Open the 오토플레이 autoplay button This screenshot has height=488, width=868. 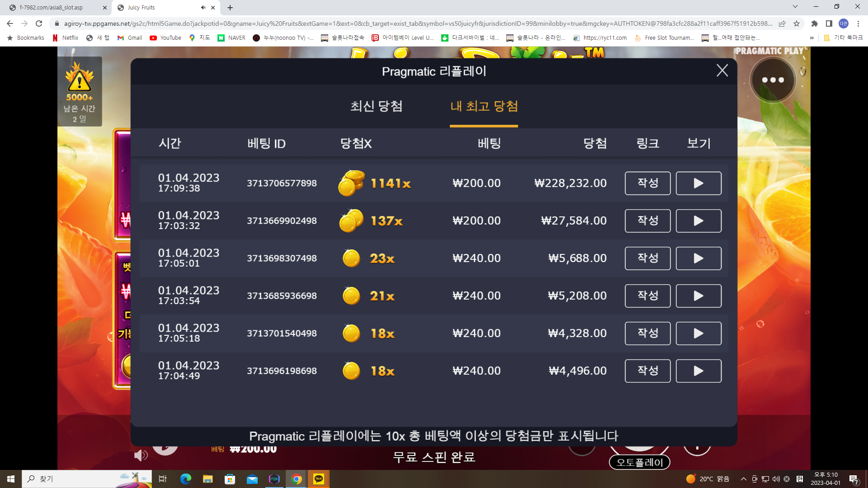[x=639, y=462]
